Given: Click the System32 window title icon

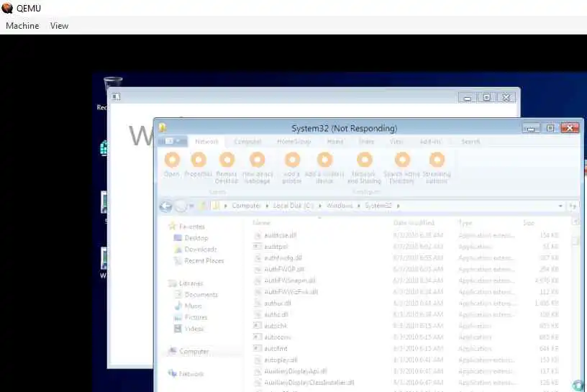Looking at the screenshot, I should 163,128.
